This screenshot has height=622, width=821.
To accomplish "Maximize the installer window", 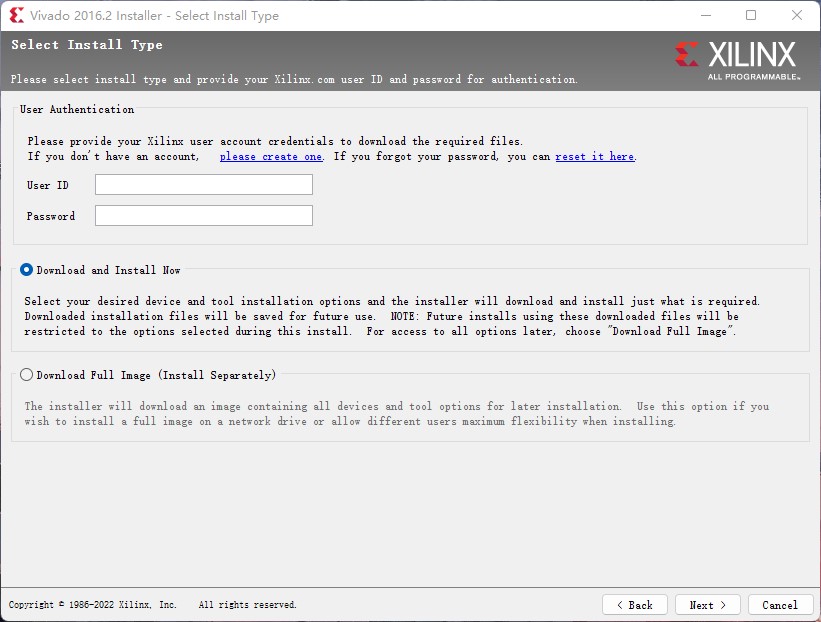I will (751, 15).
